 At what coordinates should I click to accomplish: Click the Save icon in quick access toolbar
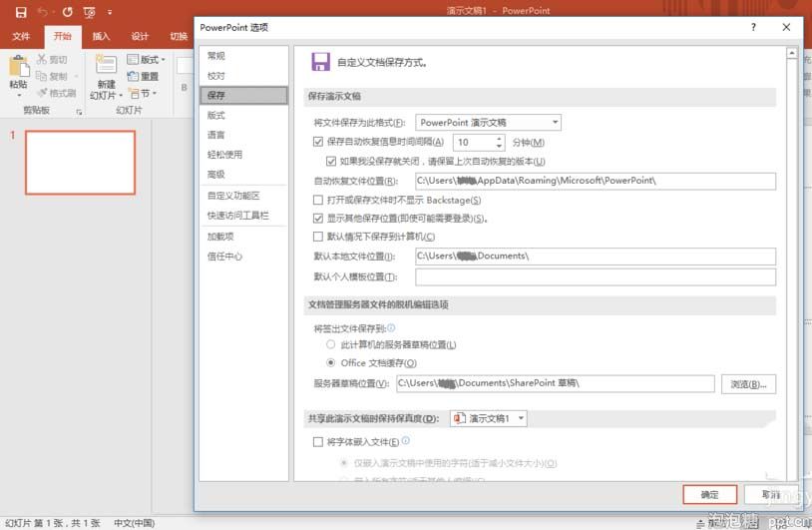(21, 12)
